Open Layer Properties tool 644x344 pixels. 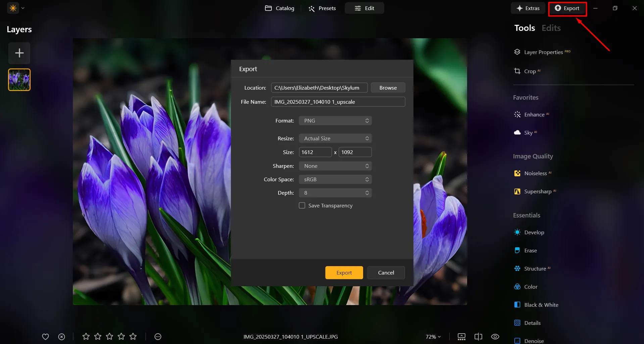point(542,52)
